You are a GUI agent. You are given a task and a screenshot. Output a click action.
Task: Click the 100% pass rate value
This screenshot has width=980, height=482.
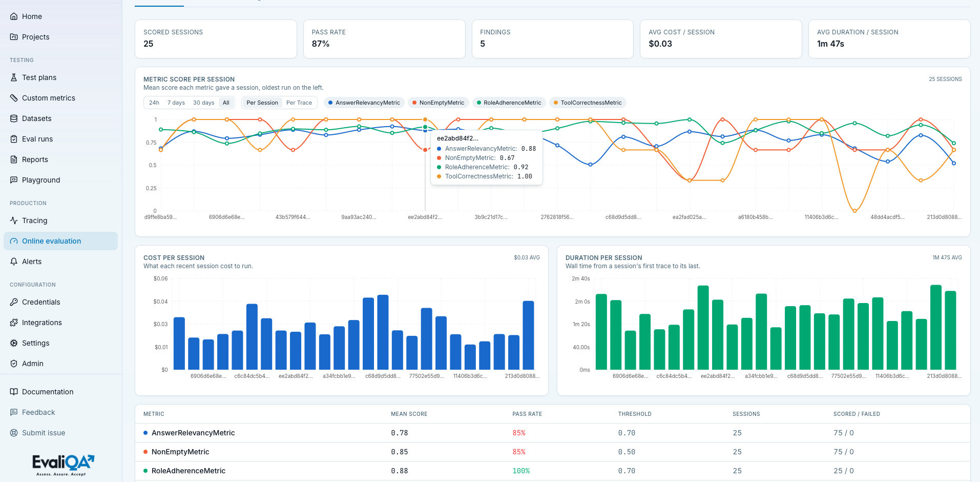(x=521, y=471)
